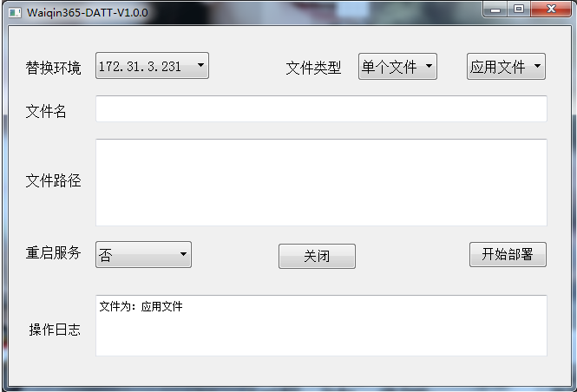Viewport: 577px width, 392px height.
Task: Click the arrow of the environment combo box
Action: point(200,65)
